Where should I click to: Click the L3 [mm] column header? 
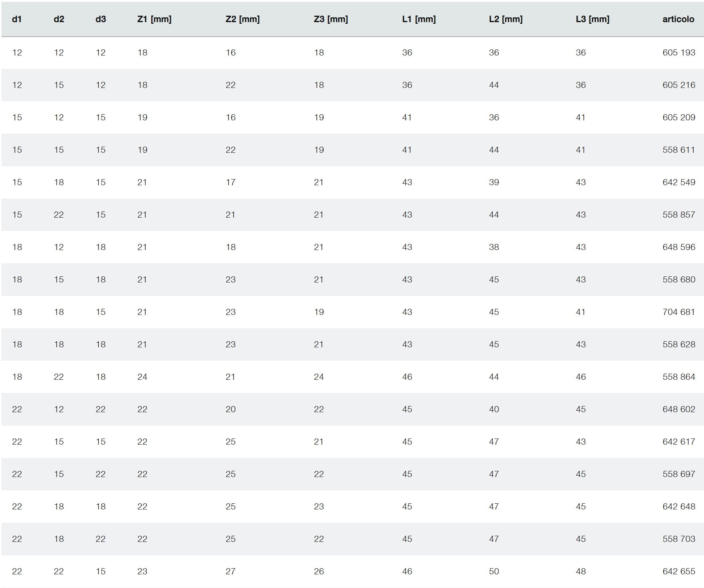[592, 19]
